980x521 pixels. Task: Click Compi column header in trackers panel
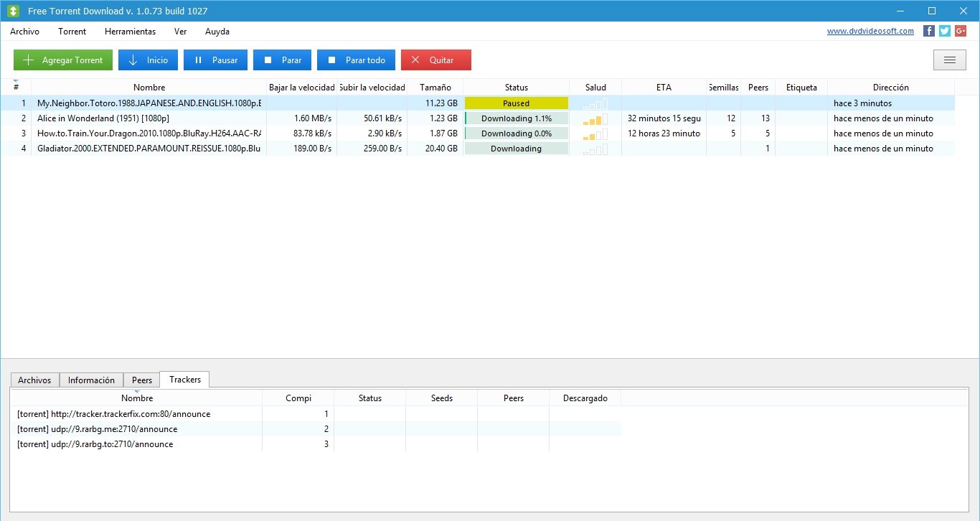pyautogui.click(x=298, y=398)
